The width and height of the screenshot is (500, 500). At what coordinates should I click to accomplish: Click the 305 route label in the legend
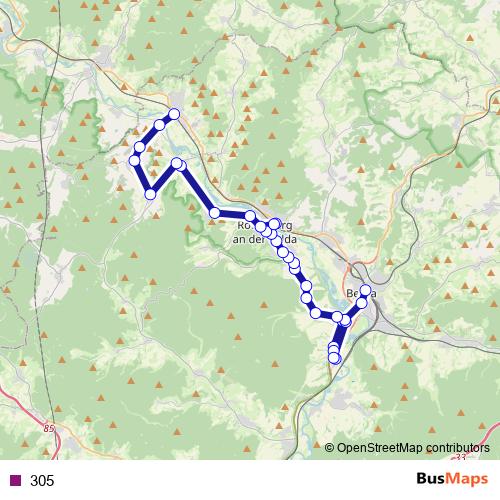pyautogui.click(x=42, y=480)
